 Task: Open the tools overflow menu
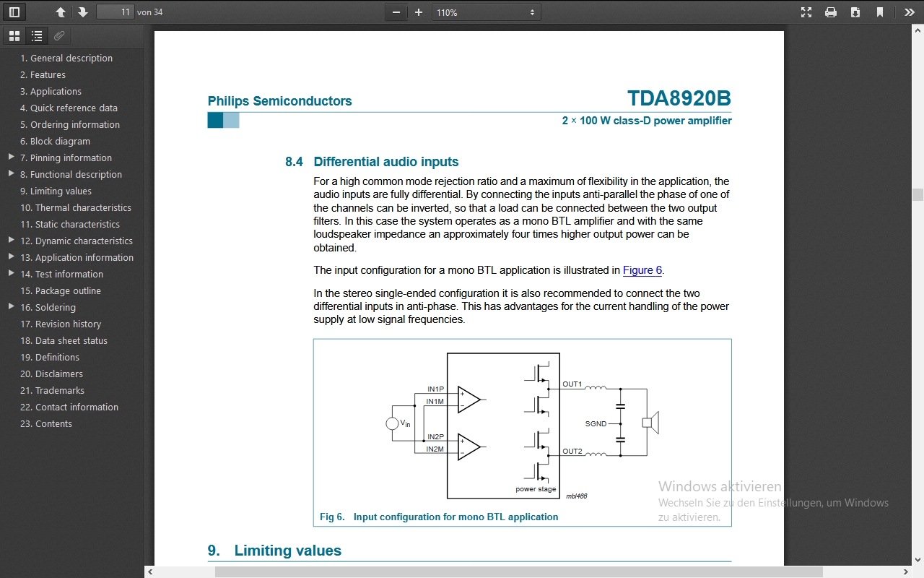point(909,12)
